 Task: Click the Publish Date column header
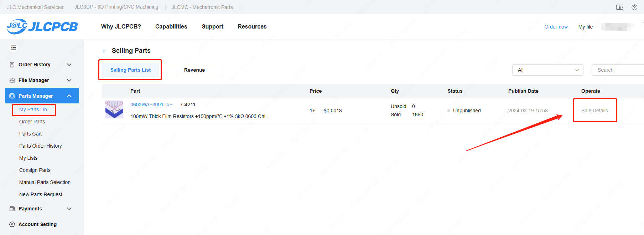(523, 91)
